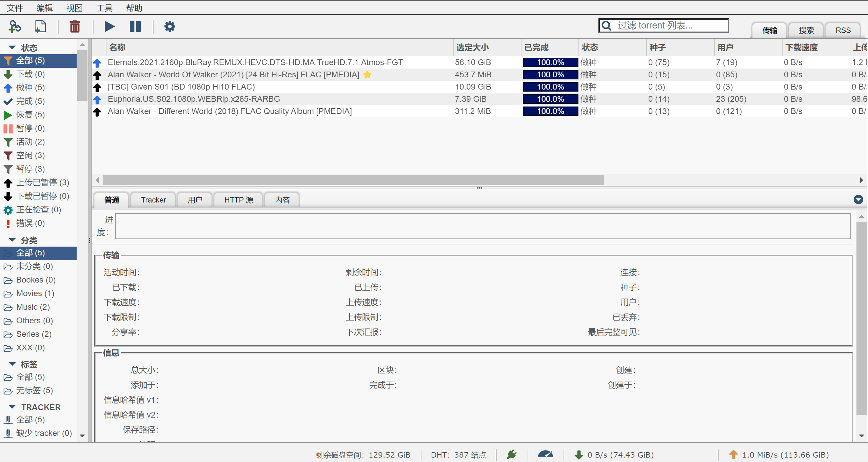Switch to the Tracker properties tab
868x462 pixels.
[153, 200]
